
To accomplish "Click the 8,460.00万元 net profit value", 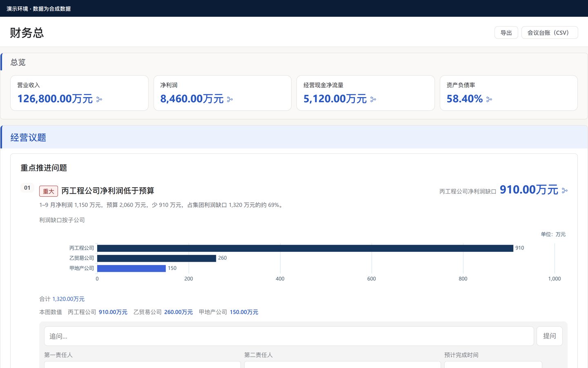I will (x=192, y=99).
